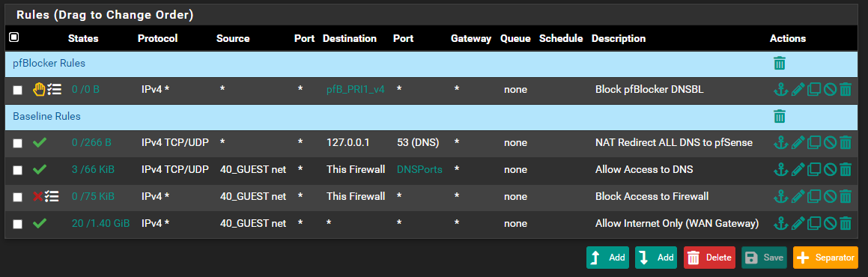Click the 53 (DNS) port cell
The width and height of the screenshot is (868, 277).
pos(418,143)
